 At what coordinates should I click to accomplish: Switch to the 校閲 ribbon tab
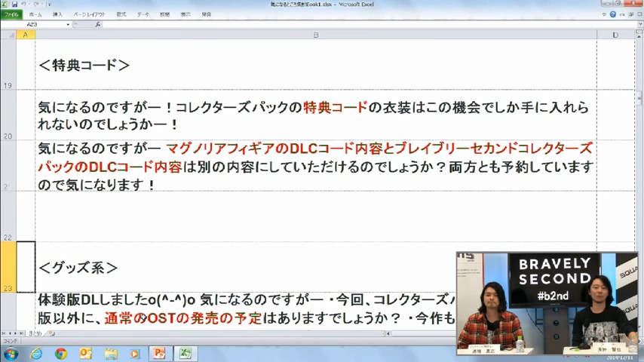(164, 14)
